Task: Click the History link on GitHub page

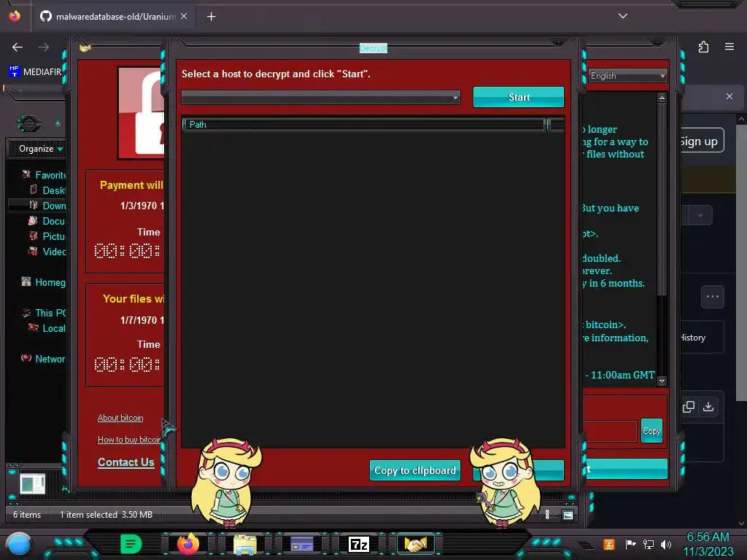Action: click(x=693, y=338)
